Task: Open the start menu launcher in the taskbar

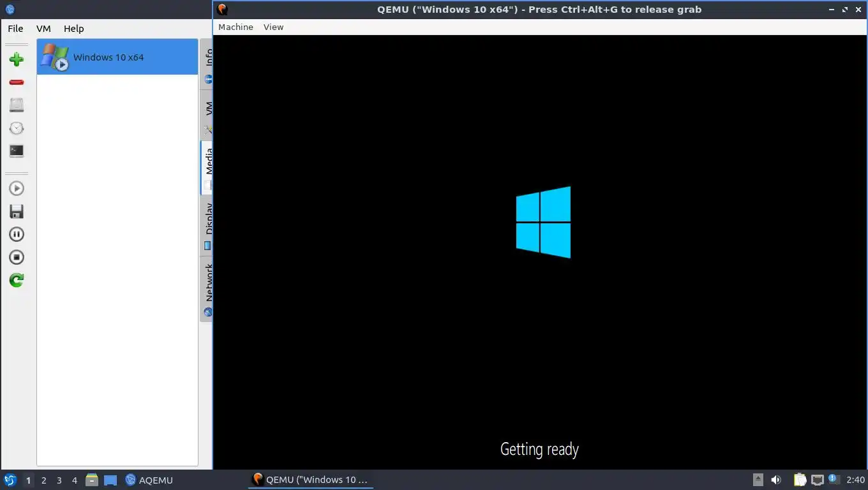Action: [x=10, y=480]
